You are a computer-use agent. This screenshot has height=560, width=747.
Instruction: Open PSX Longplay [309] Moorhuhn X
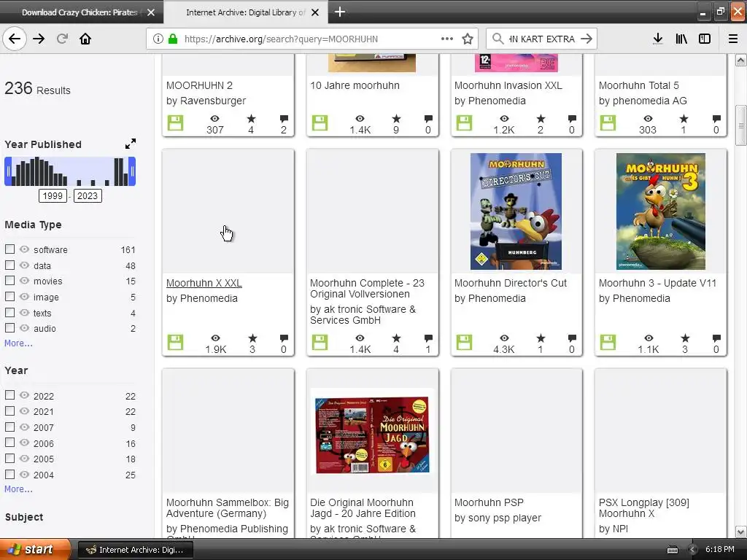pos(643,507)
